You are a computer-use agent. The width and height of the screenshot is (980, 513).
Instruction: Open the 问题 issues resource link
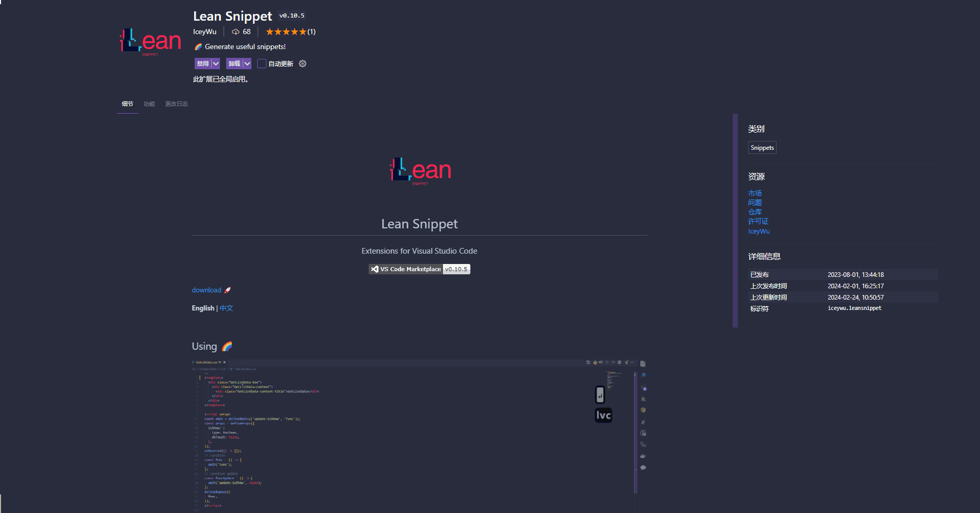[755, 203]
